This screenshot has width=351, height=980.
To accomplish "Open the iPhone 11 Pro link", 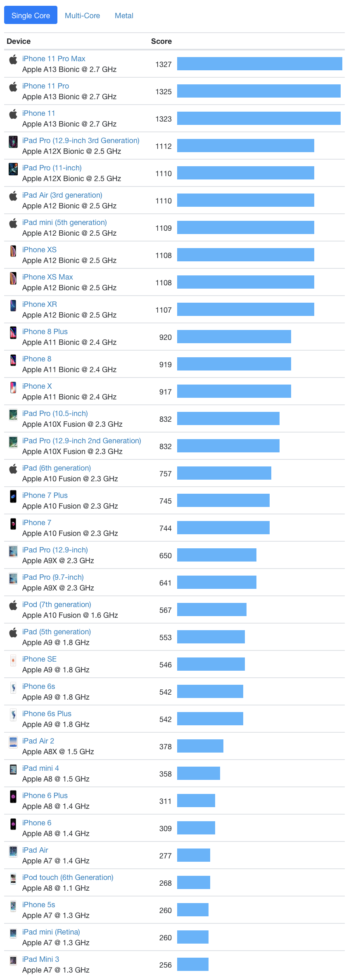I will [45, 86].
